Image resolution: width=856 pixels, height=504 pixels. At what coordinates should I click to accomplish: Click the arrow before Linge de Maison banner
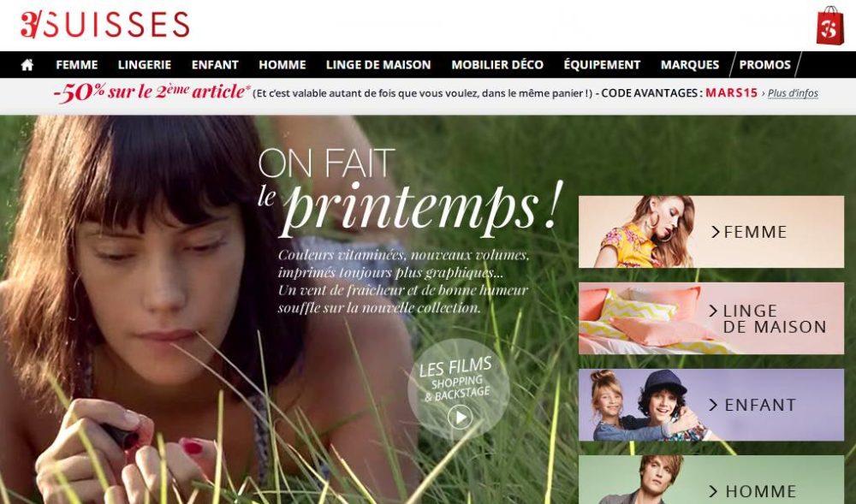point(713,311)
